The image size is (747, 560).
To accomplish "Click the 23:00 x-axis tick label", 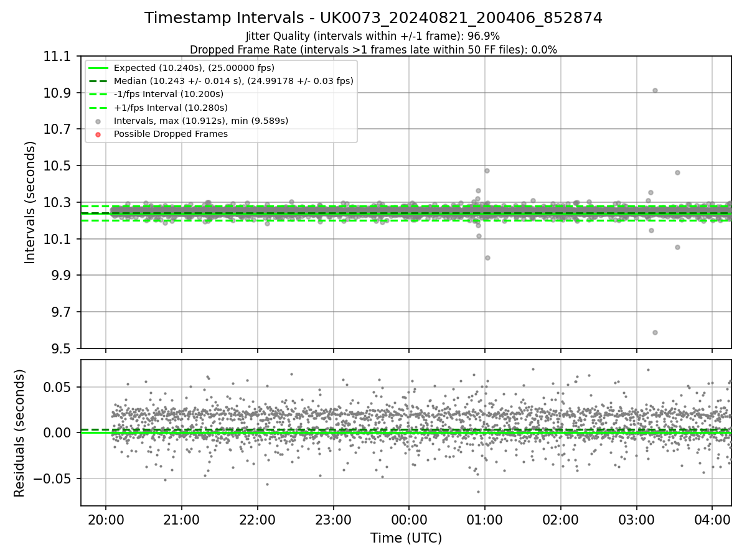I will [x=333, y=520].
